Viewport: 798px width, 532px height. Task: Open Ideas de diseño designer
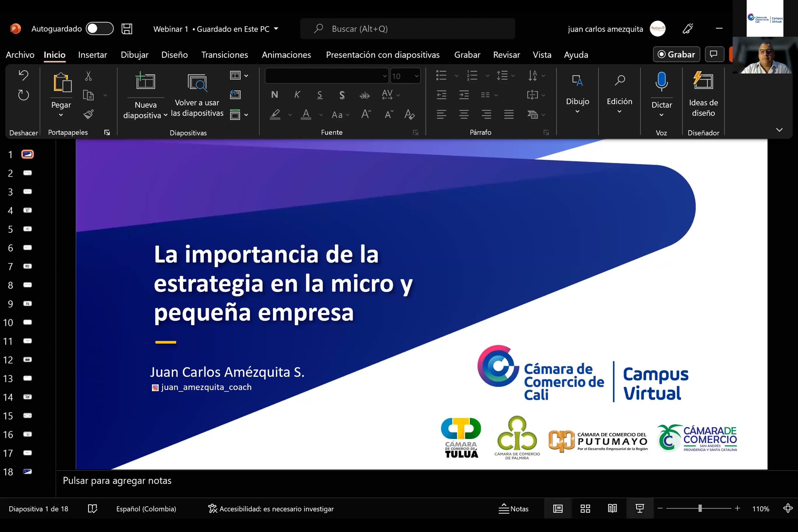pos(703,94)
